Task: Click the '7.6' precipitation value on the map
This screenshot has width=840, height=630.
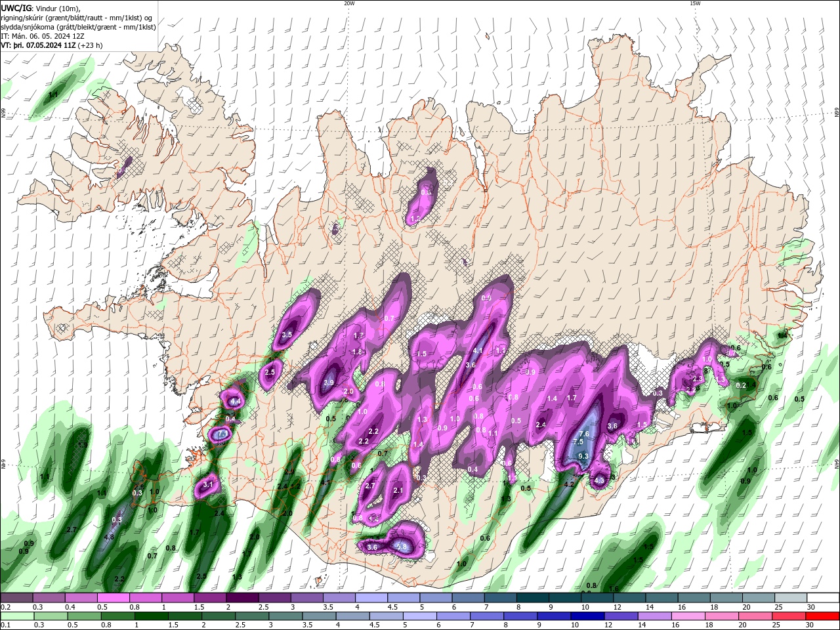Action: tap(584, 434)
